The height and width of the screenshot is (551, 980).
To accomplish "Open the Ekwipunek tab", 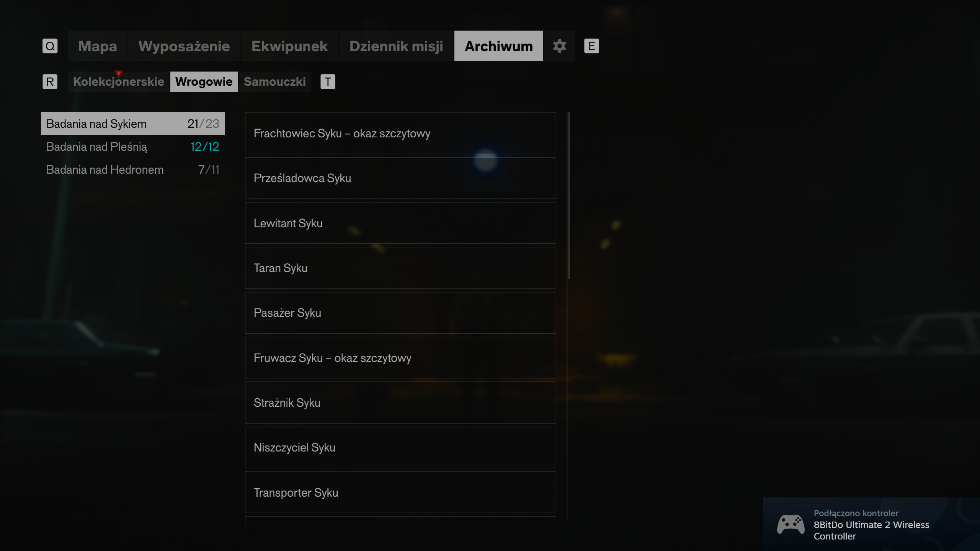I will (289, 46).
